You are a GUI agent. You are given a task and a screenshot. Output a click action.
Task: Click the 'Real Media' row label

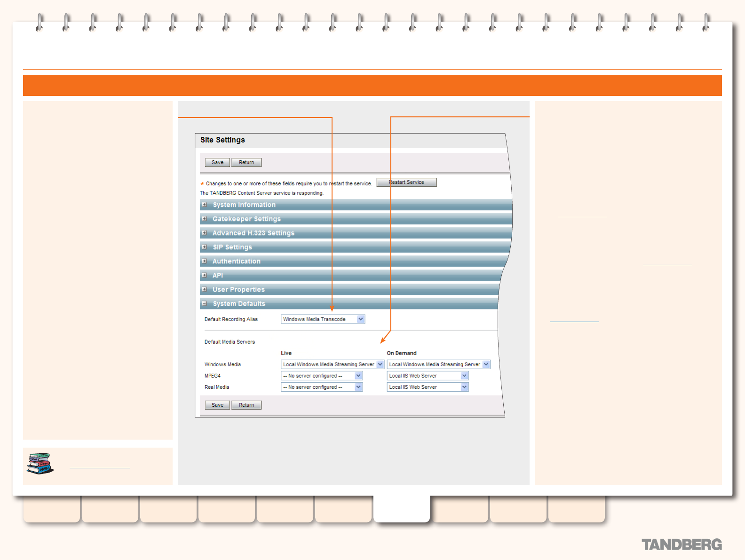(216, 387)
